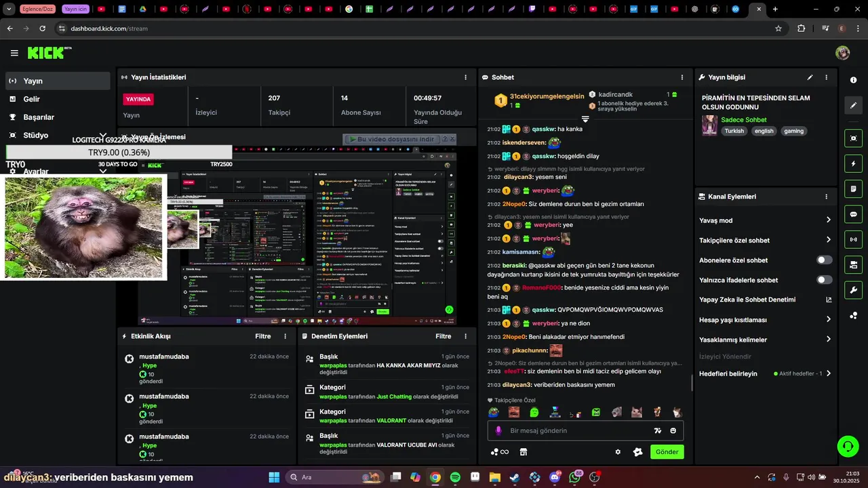Toggle the stream preview panel icon in right sidebar

[853, 138]
